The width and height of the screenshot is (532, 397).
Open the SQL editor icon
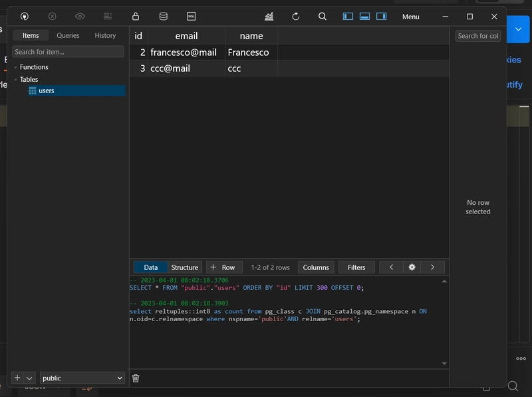point(192,16)
